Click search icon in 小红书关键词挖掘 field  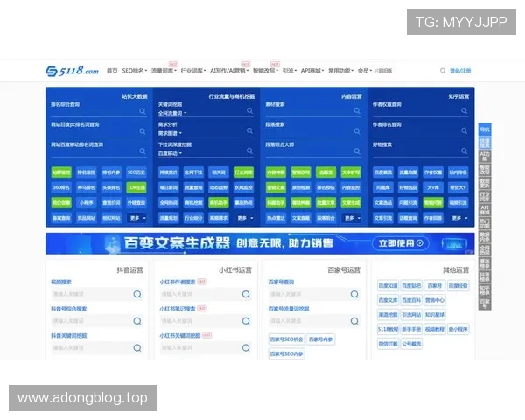tap(246, 347)
